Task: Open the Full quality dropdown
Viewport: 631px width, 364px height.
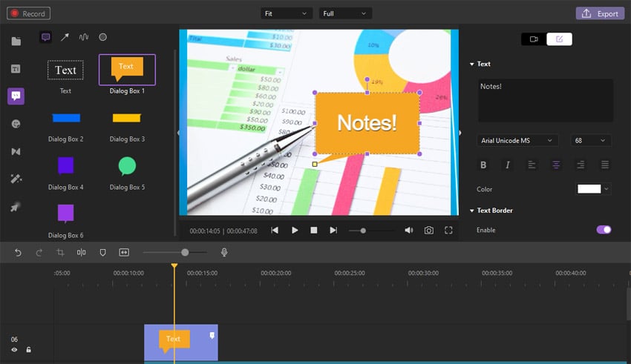Action: point(345,13)
